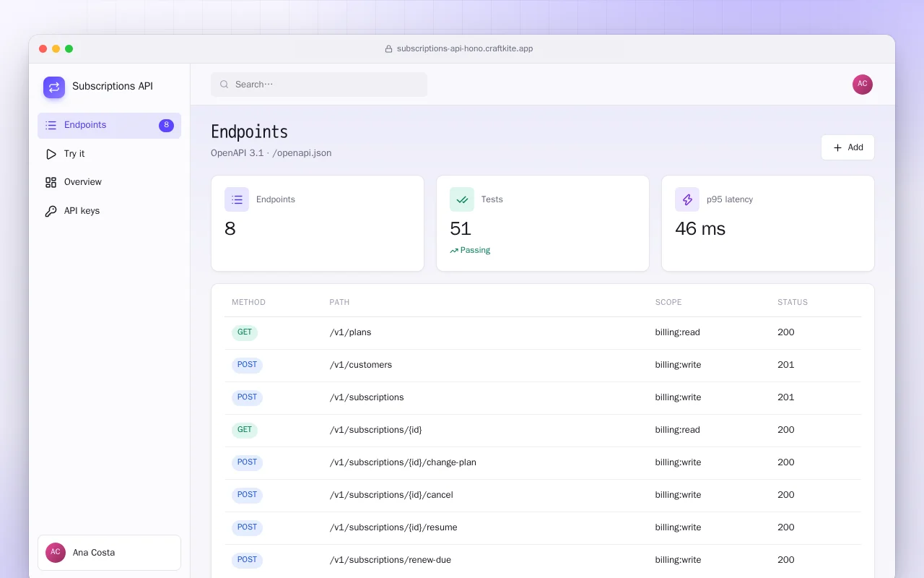Click the Endpoints list icon in sidebar
924x578 pixels.
click(x=51, y=125)
